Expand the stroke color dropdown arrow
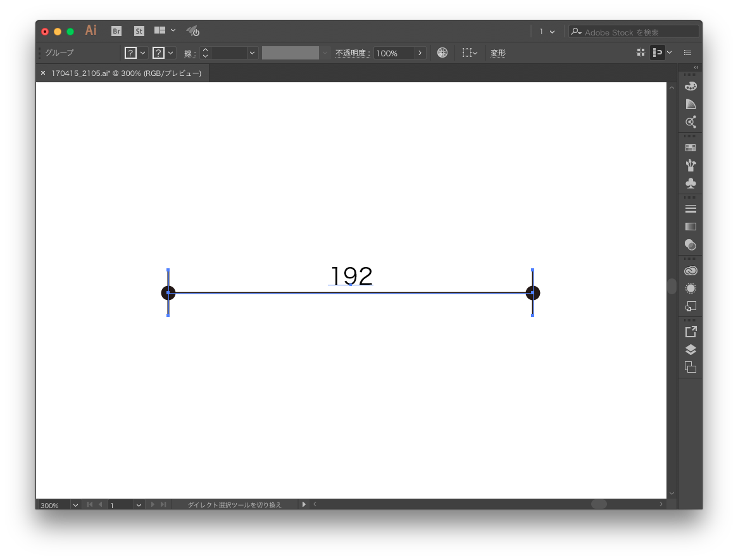738x560 pixels. pos(170,53)
